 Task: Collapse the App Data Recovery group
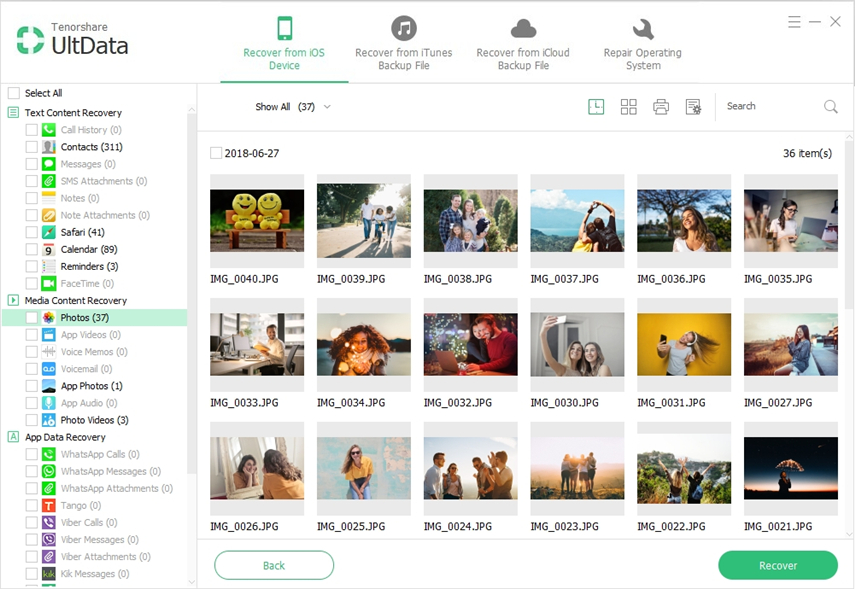tap(13, 437)
